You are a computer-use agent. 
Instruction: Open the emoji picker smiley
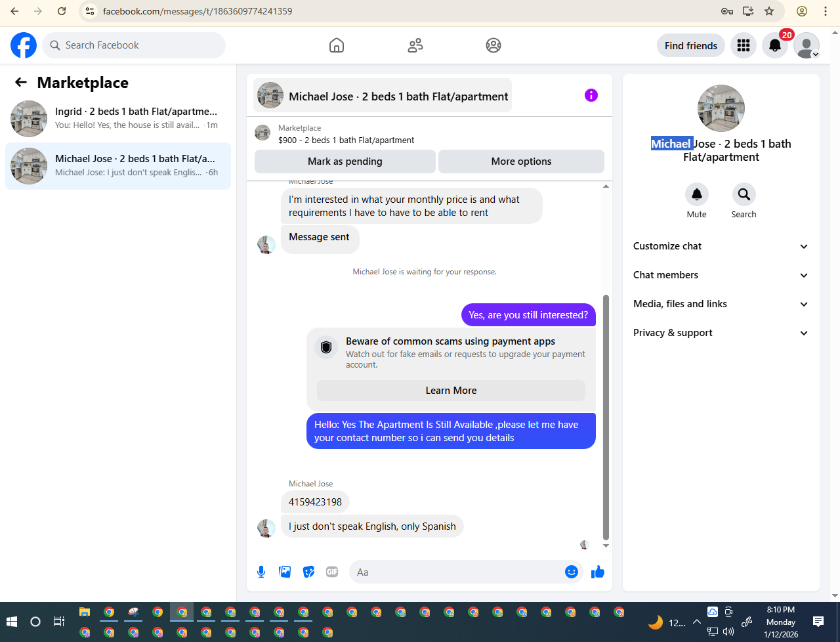pyautogui.click(x=572, y=572)
